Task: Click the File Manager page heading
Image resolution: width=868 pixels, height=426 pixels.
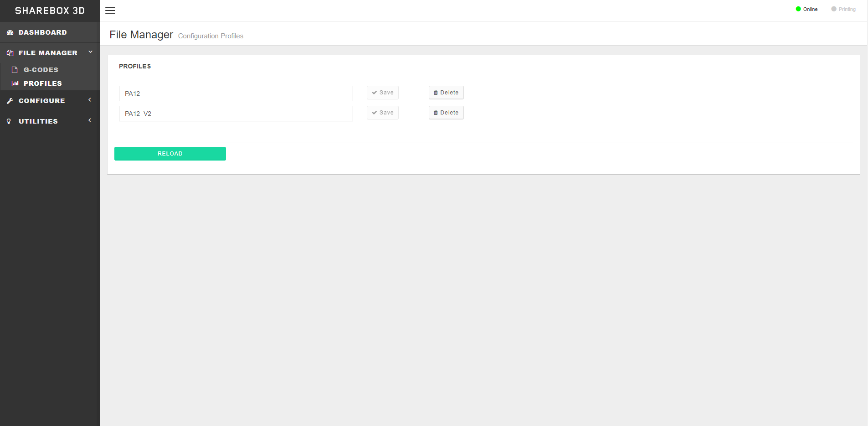Action: click(141, 35)
